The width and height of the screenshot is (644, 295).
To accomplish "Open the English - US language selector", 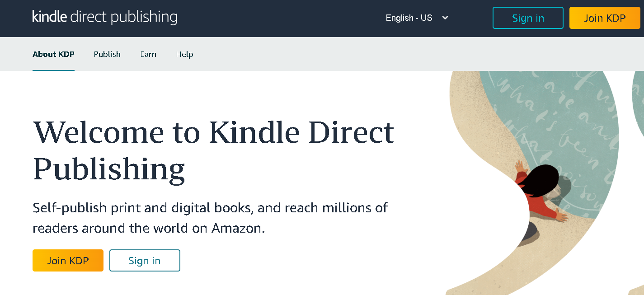I will tap(417, 18).
